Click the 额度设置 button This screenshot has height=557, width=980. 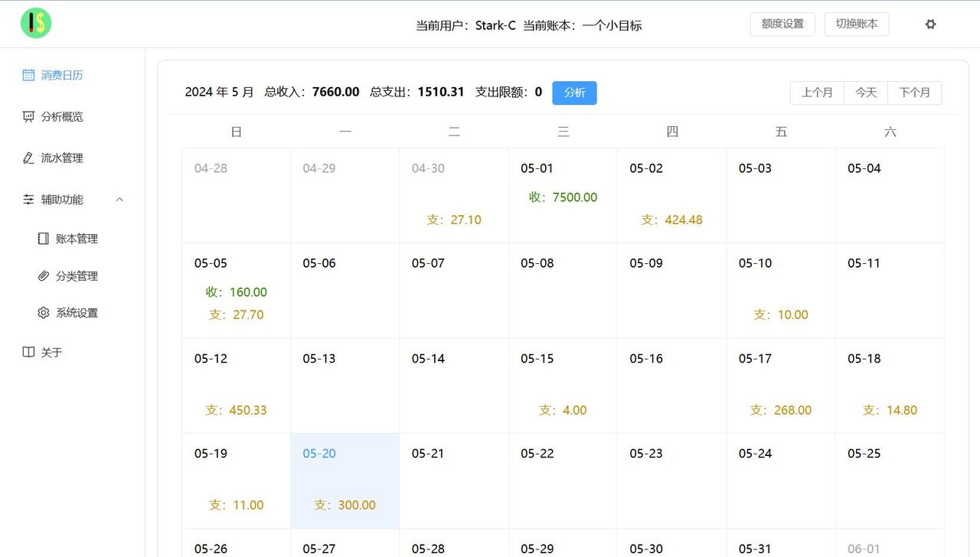coord(782,24)
